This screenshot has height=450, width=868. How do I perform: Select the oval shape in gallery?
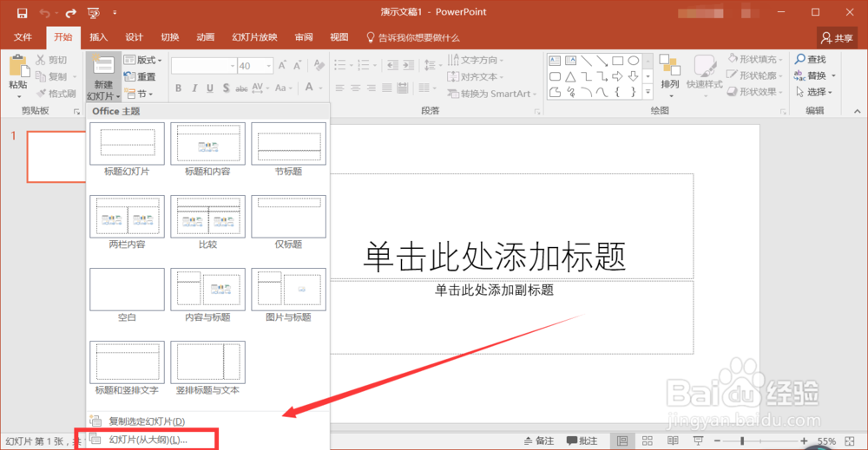pyautogui.click(x=634, y=60)
